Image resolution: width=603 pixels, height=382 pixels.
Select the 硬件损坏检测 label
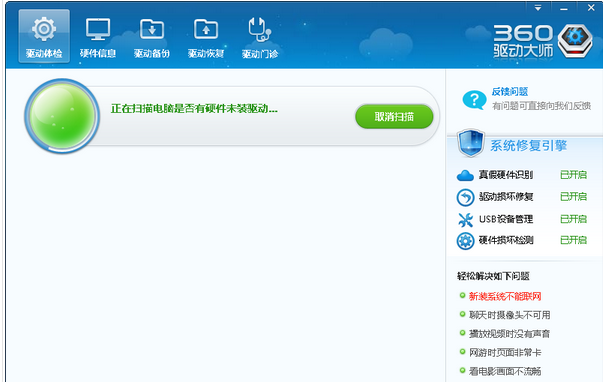coord(506,240)
